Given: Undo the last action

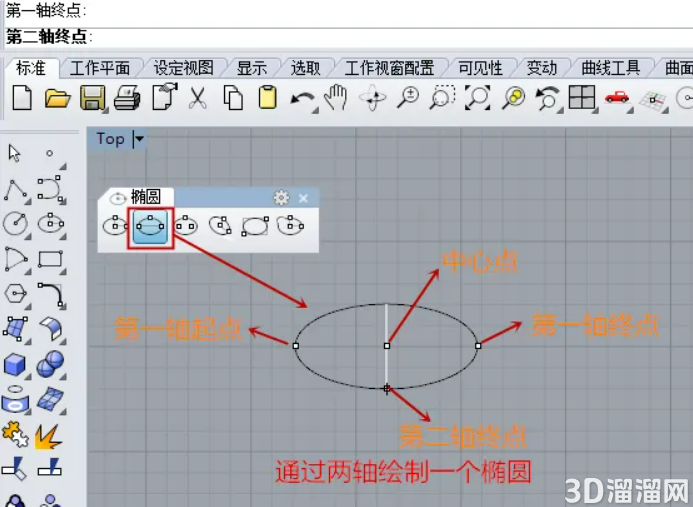Looking at the screenshot, I should tap(302, 99).
